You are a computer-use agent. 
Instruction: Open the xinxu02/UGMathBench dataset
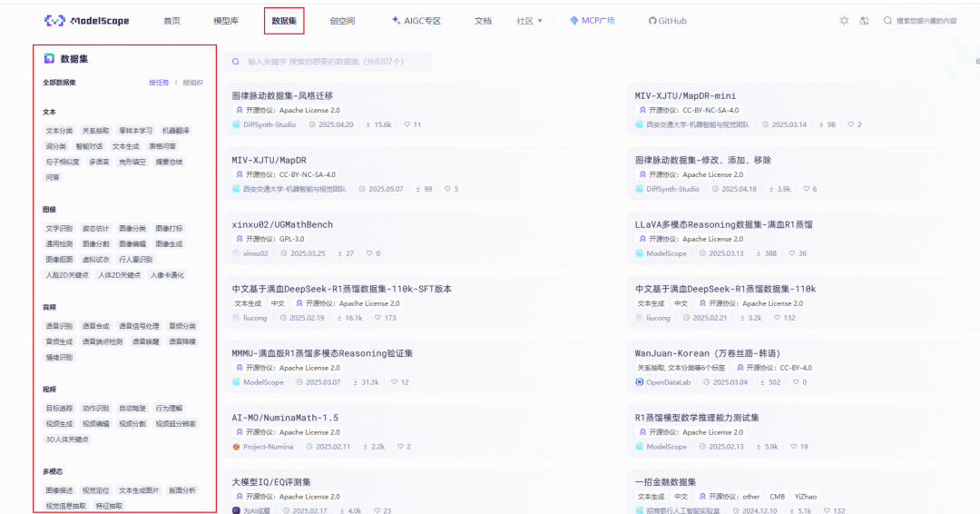click(x=282, y=224)
